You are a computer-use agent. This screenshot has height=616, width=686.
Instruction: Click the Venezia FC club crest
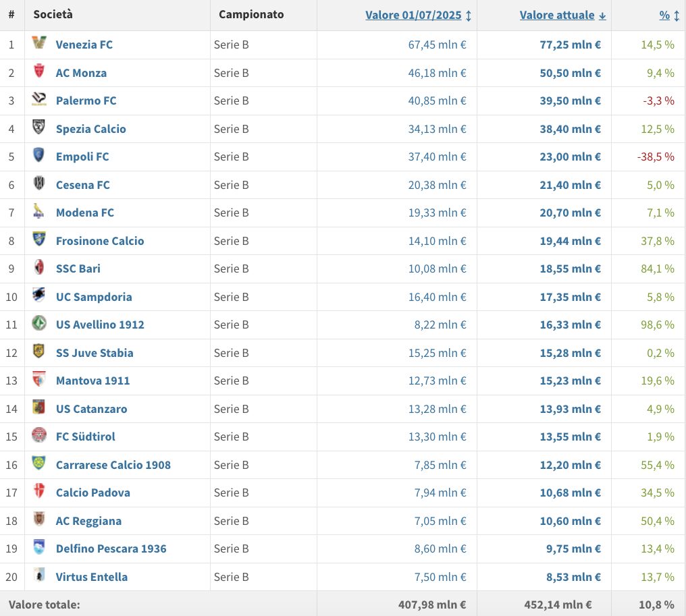tap(39, 43)
